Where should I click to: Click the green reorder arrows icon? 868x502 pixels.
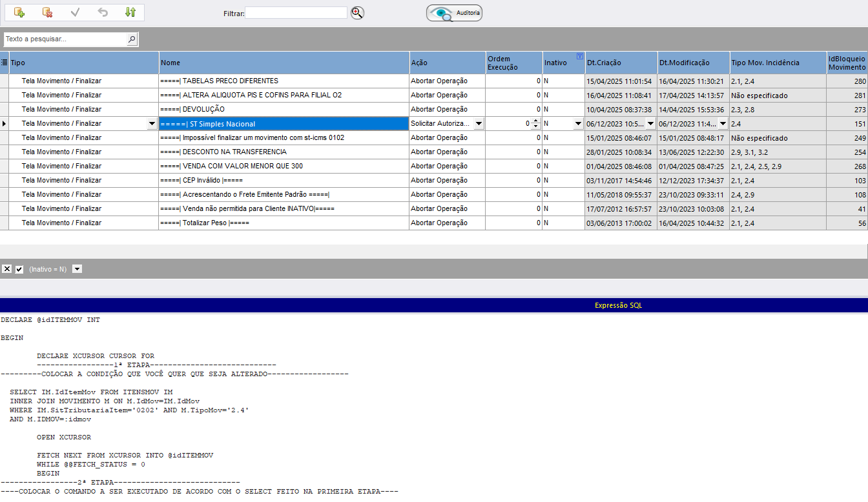coord(130,12)
